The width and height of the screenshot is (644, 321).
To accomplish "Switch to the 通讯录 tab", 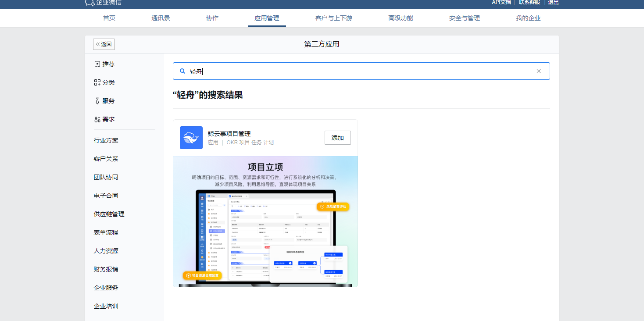I will 161,18.
